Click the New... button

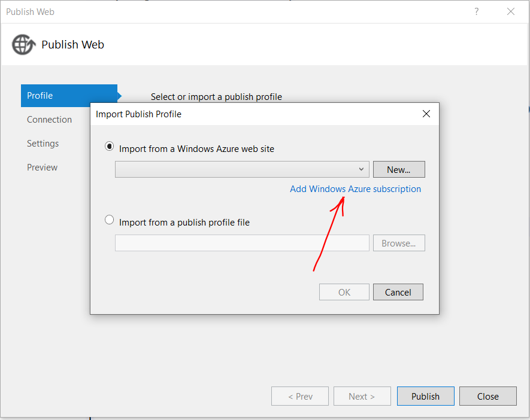point(399,169)
